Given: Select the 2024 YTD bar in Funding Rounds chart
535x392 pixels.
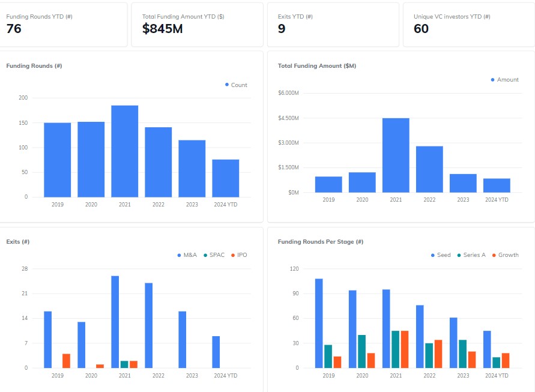Looking at the screenshot, I should tap(226, 178).
